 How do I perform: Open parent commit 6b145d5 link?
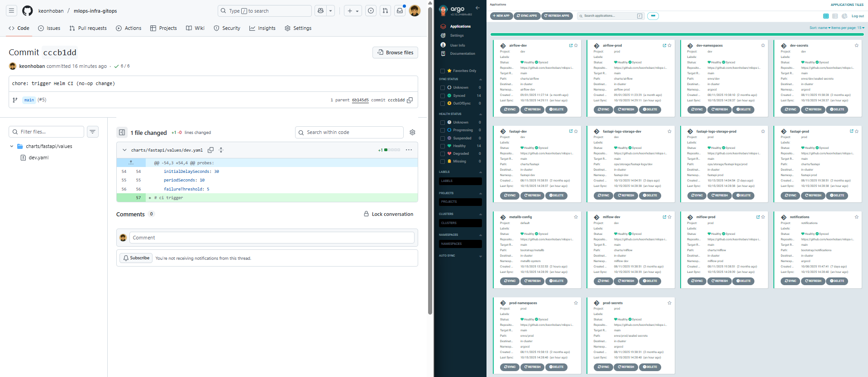[360, 100]
